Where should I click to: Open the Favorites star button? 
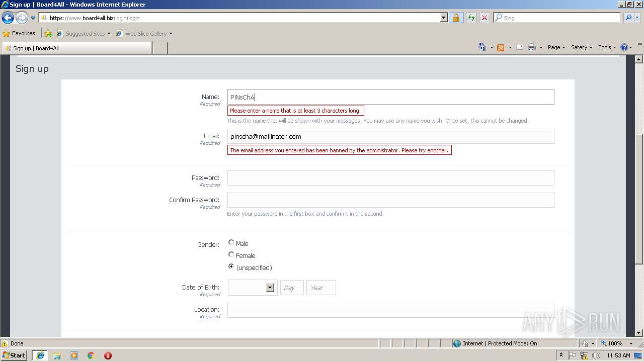click(x=19, y=34)
